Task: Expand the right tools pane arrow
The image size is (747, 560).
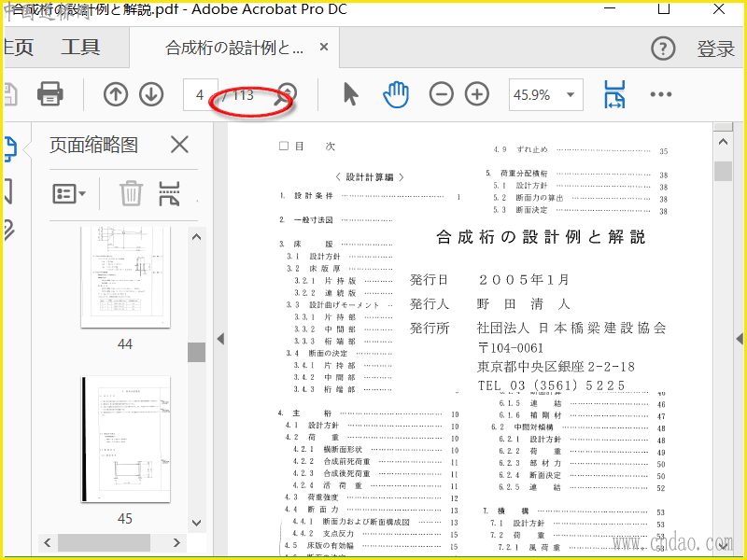Action: [x=739, y=339]
